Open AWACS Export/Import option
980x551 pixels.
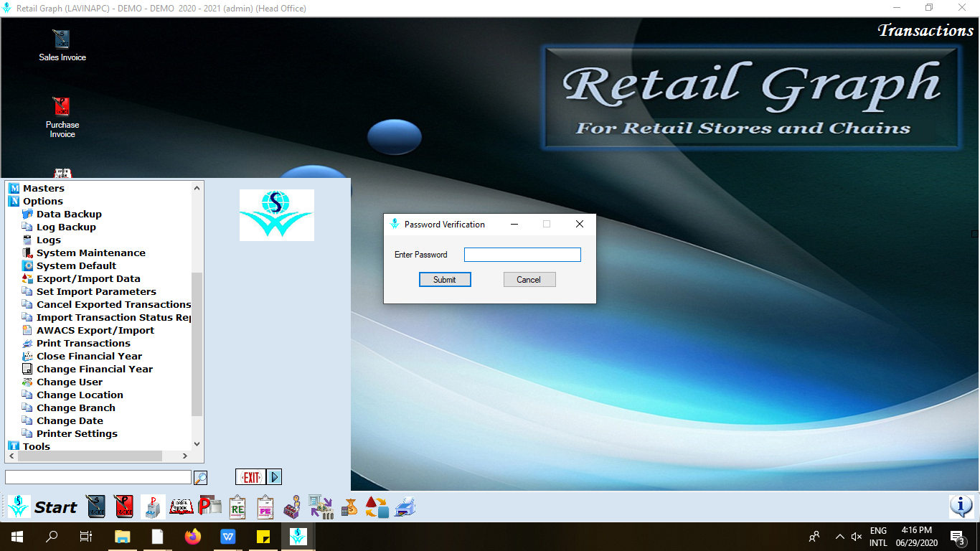click(x=95, y=330)
